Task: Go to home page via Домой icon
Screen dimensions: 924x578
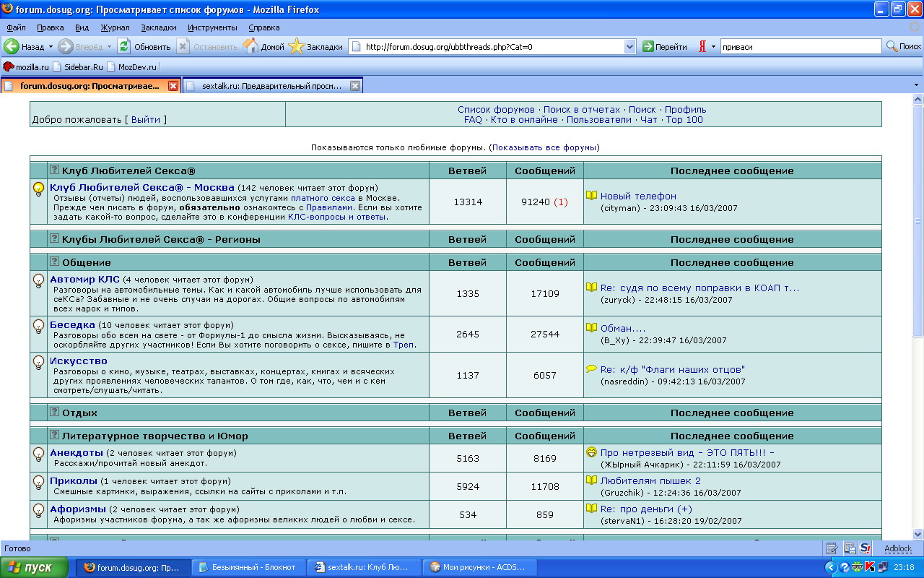Action: [x=251, y=46]
